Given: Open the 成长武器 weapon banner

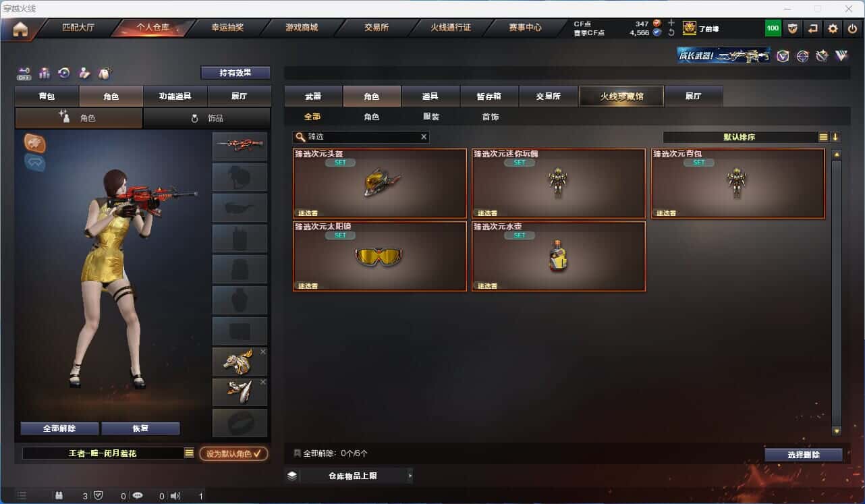Looking at the screenshot, I should coord(724,55).
